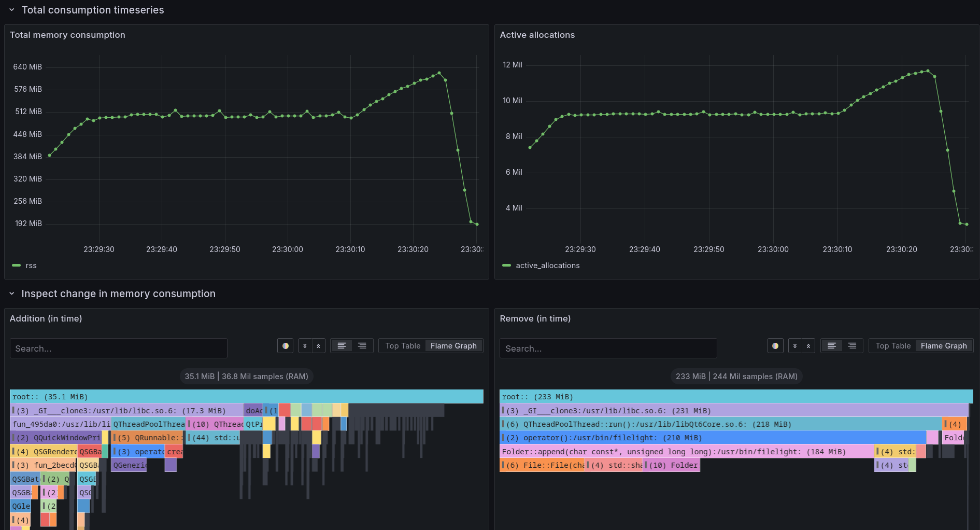This screenshot has height=530, width=980.
Task: Collapse all flame graph levels in Remove panel
Action: point(808,345)
